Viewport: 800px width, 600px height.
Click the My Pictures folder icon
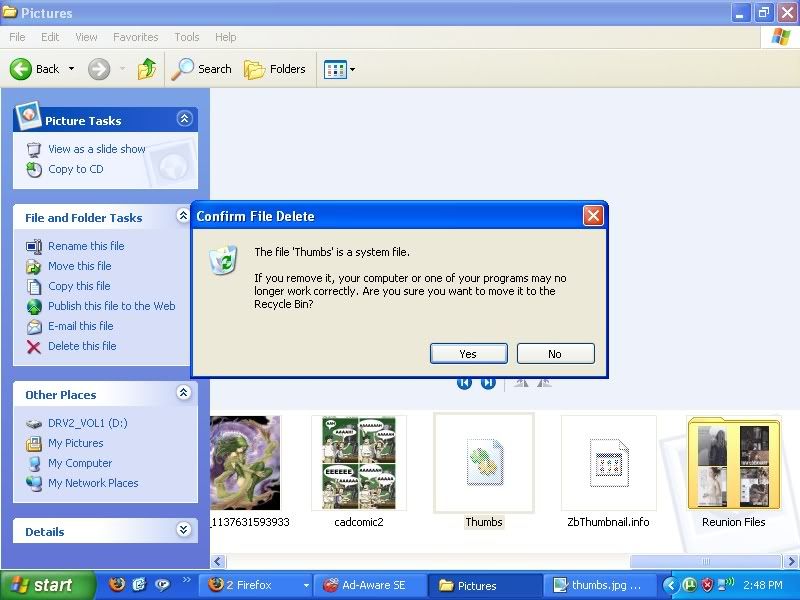pyautogui.click(x=34, y=444)
